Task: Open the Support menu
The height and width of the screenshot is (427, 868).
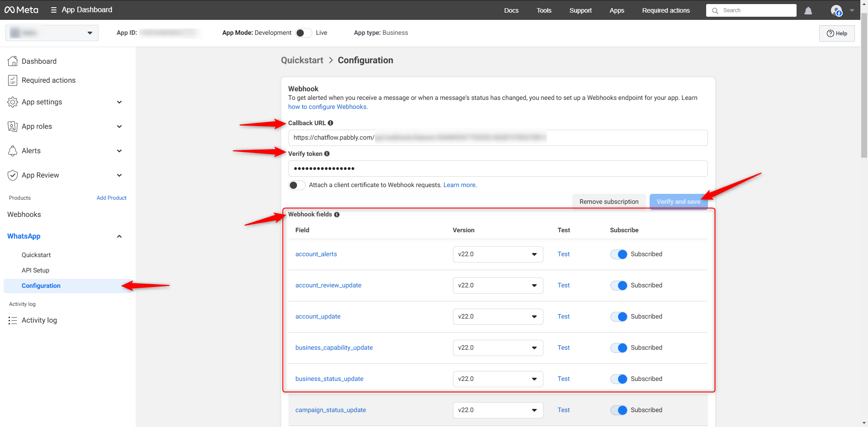Action: tap(580, 10)
